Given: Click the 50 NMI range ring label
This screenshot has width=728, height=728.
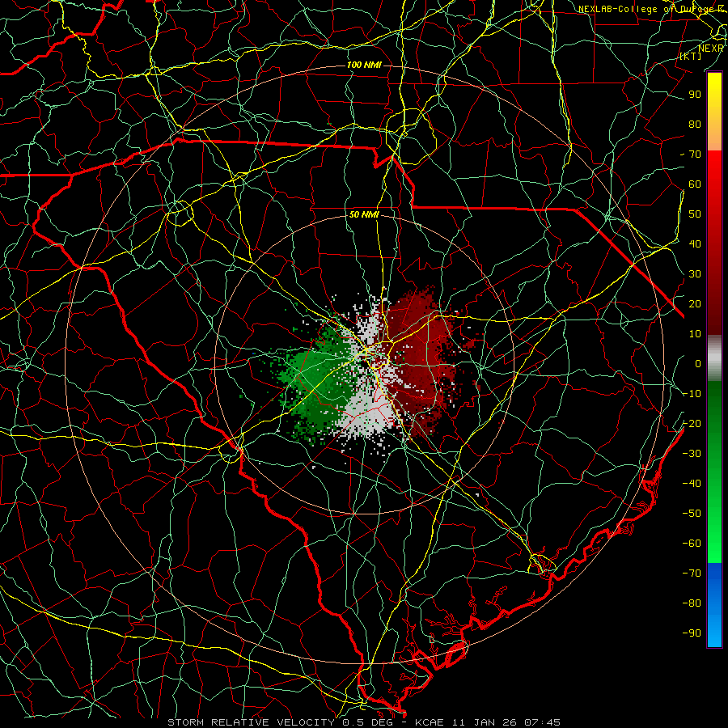Looking at the screenshot, I should click(364, 214).
